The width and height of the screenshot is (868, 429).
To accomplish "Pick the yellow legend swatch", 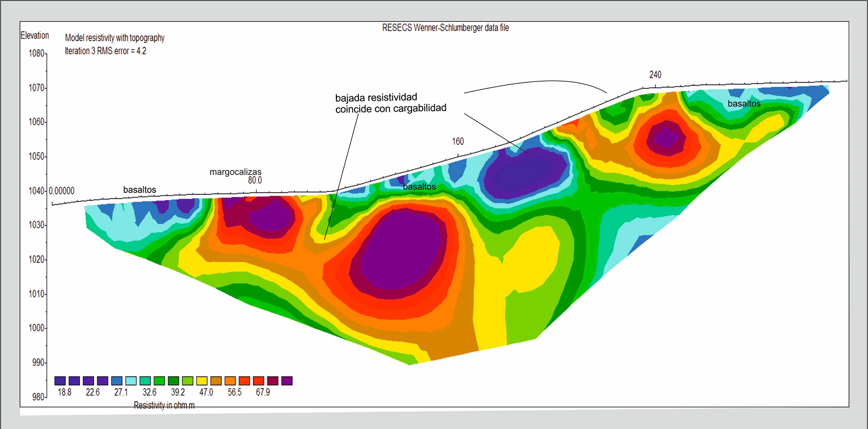I will (202, 381).
